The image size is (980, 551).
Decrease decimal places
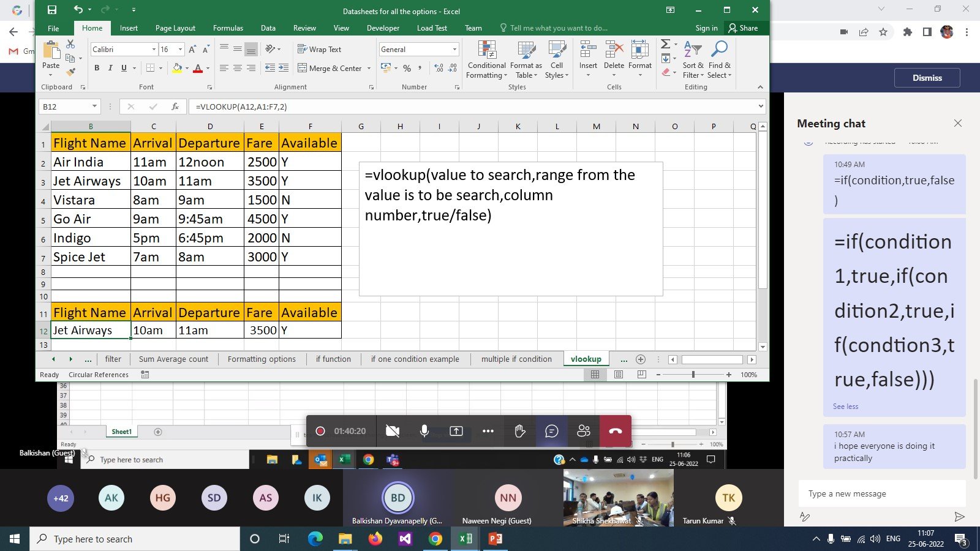453,68
